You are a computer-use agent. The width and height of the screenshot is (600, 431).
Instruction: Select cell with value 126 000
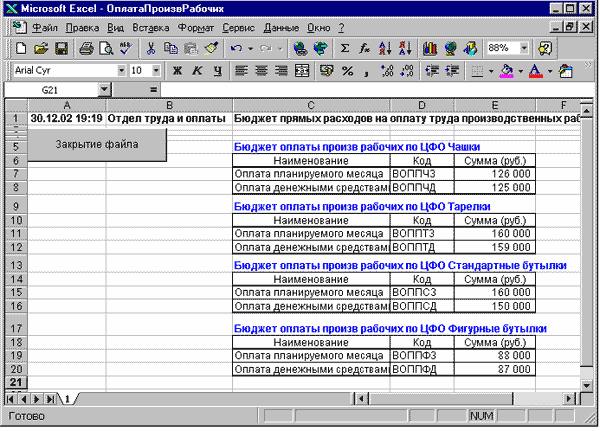[494, 174]
